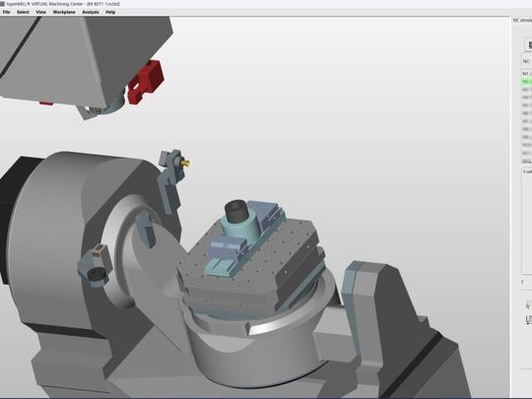
Task: Select the gold-tipped tool in the tool changer arm
Action: [185, 164]
